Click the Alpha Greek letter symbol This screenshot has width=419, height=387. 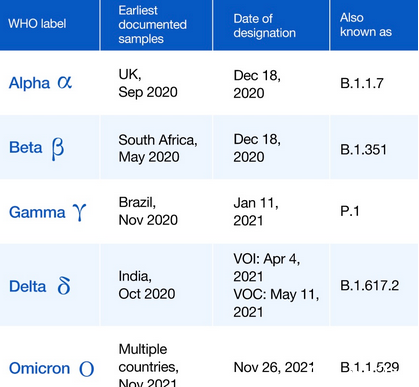point(64,82)
